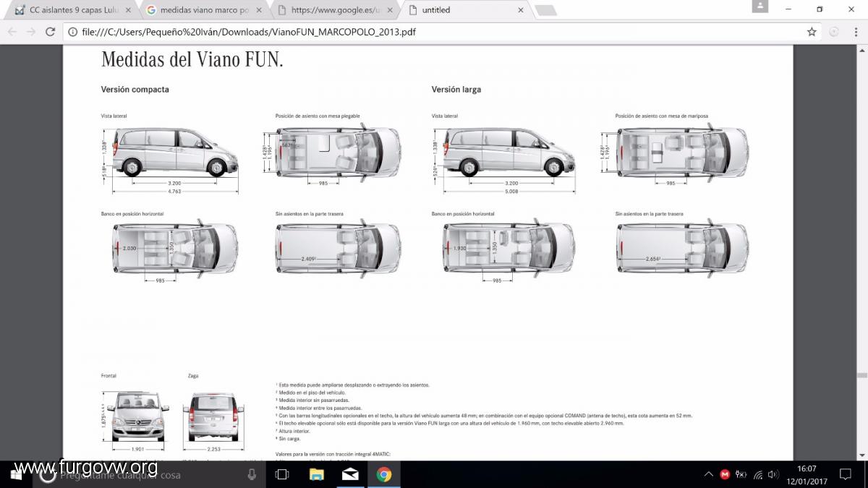
Task: Click the 'Versión larga' subheading
Action: [x=456, y=90]
